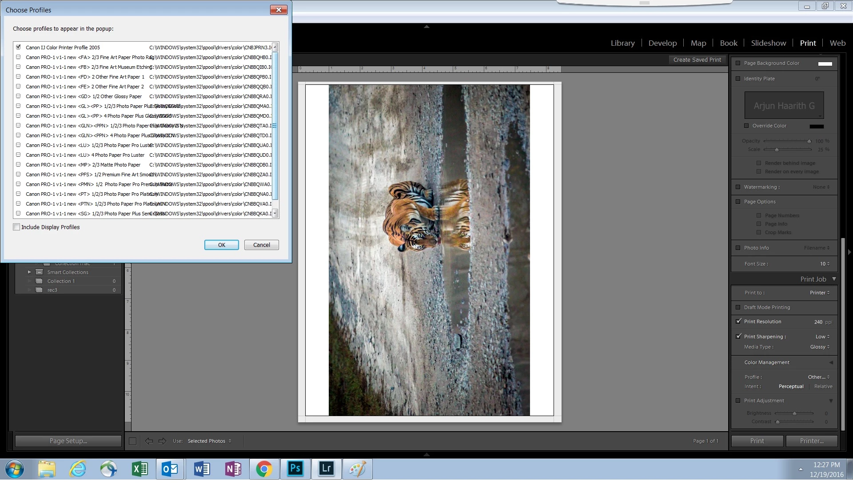Enable Include Display Profiles checkbox
Viewport: 853px width, 504px height.
pos(17,227)
